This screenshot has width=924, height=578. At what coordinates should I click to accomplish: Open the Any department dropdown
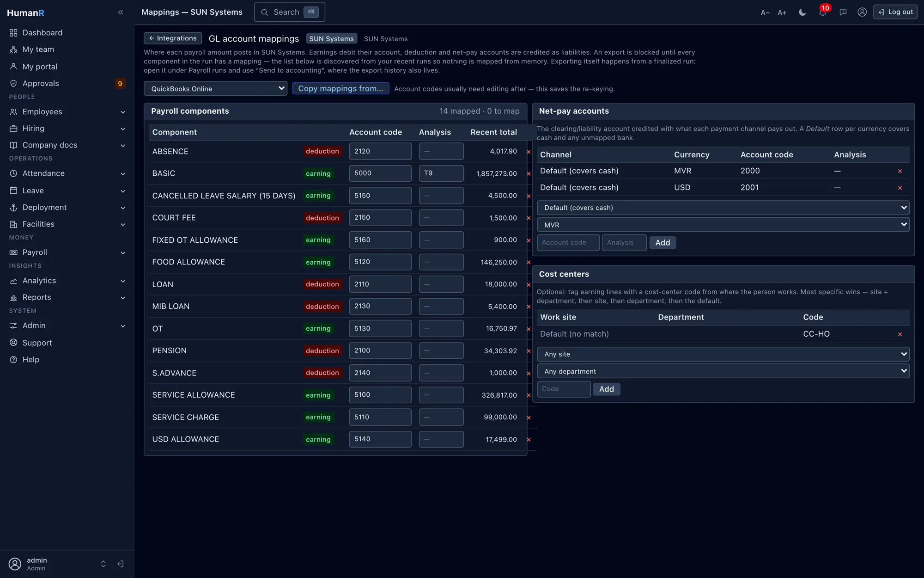(x=723, y=371)
